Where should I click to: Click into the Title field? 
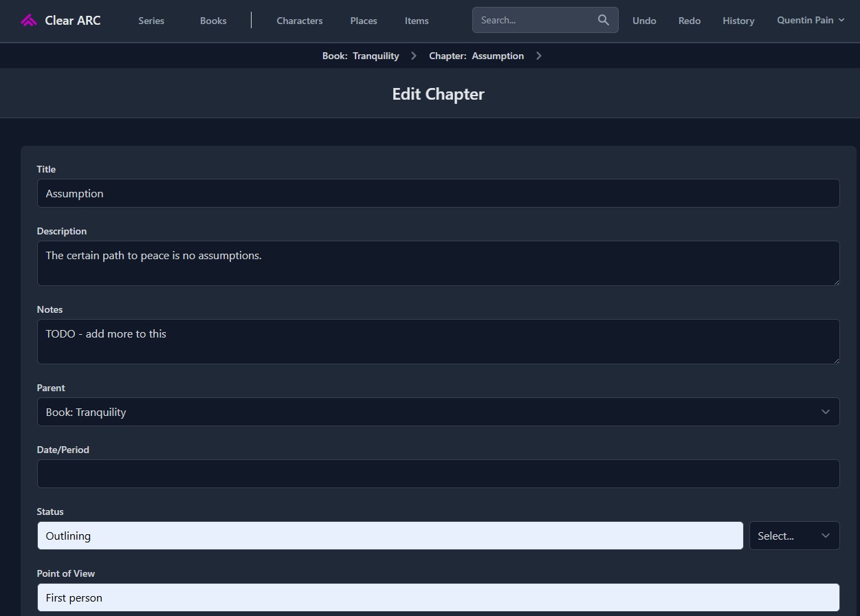pos(438,193)
